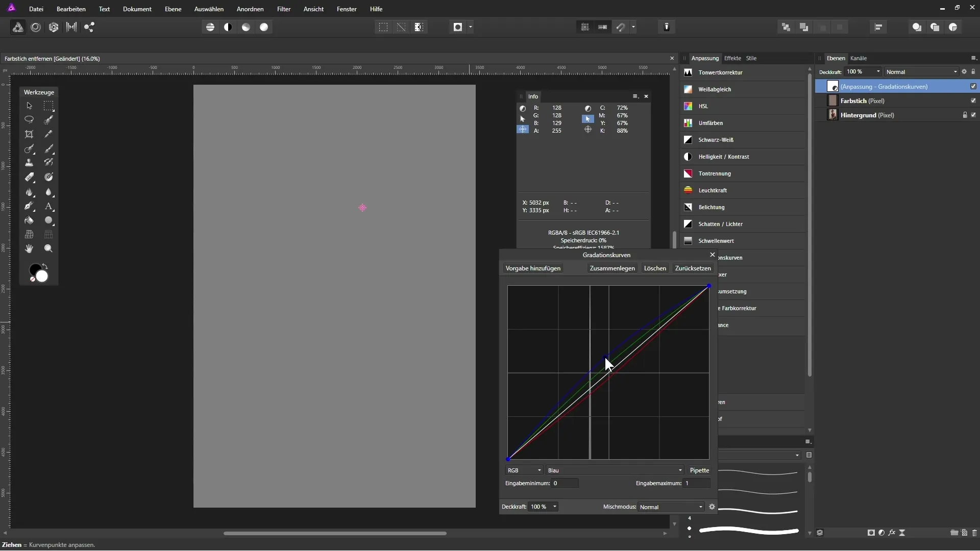Select the Freehand Selection lasso tool
Screen dimensions: 980x551
(29, 120)
